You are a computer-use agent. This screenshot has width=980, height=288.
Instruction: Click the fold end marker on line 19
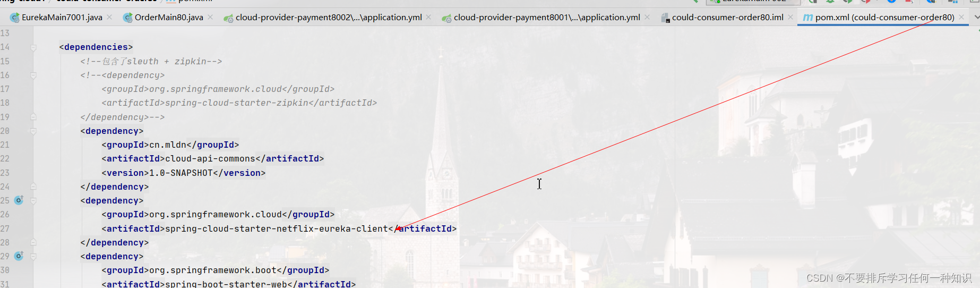pos(33,117)
